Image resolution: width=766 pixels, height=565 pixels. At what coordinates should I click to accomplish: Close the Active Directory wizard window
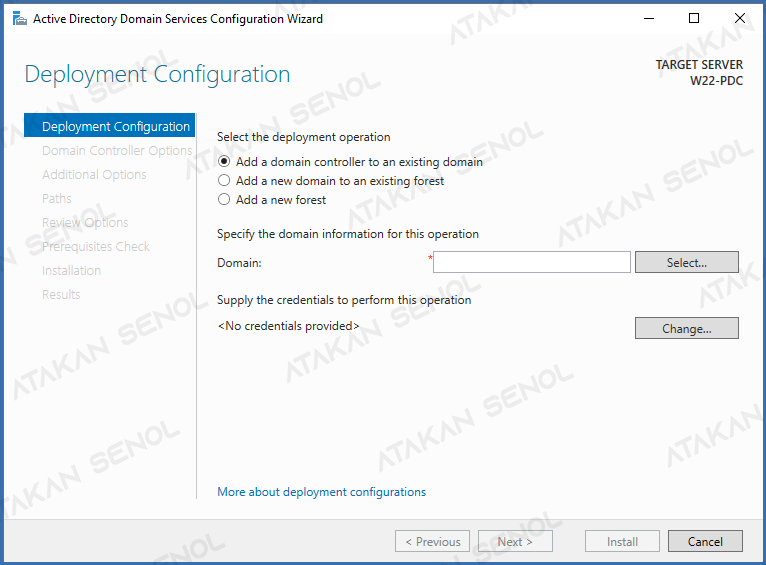(740, 19)
